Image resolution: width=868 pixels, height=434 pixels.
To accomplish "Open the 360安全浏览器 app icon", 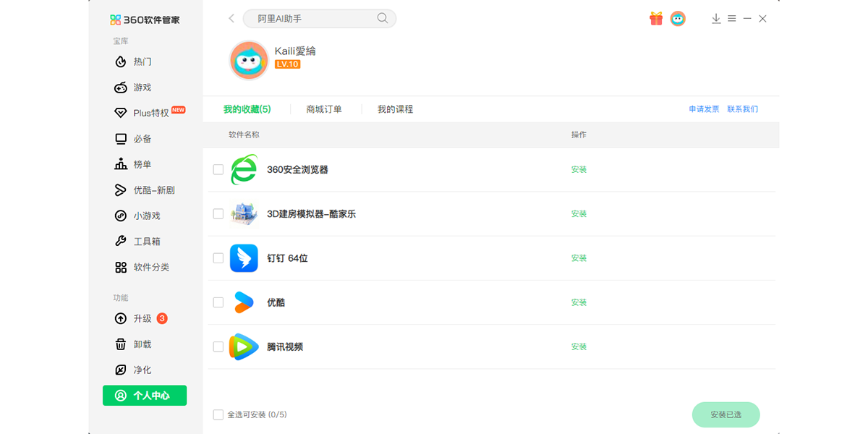I will [x=244, y=169].
